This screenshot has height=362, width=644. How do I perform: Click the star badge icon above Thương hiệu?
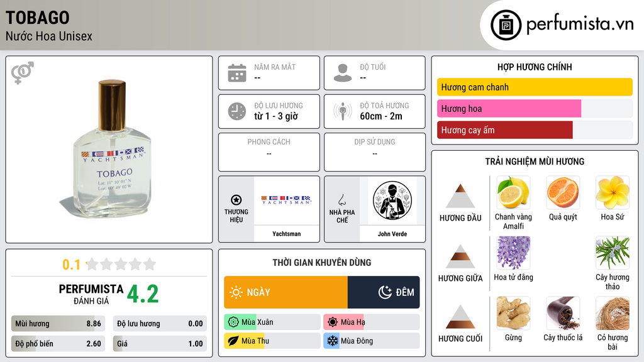click(236, 200)
